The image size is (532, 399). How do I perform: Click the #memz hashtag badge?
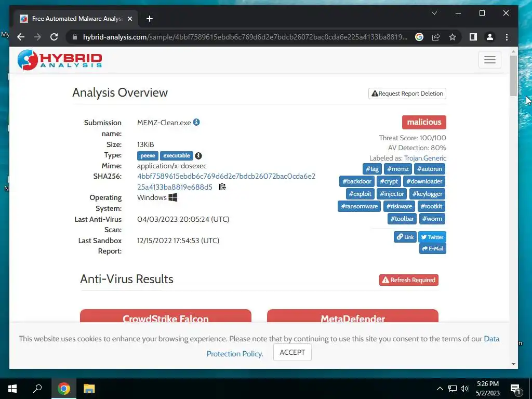point(397,169)
